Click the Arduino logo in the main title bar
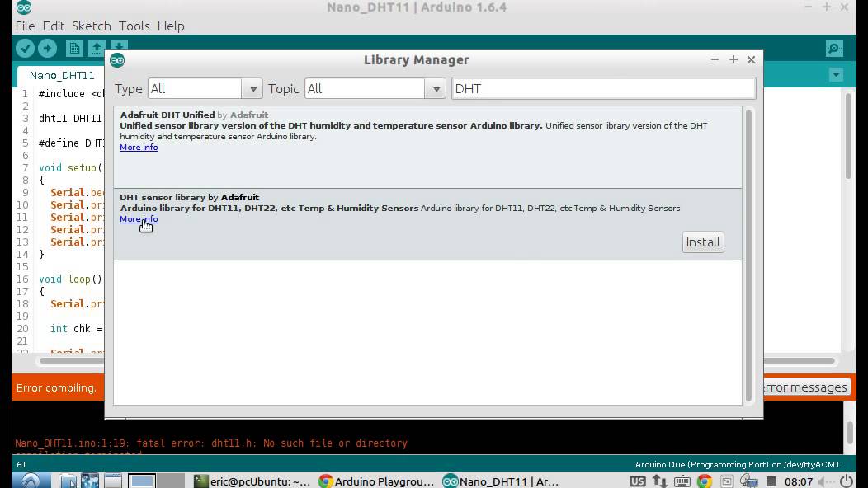The width and height of the screenshot is (868, 488). pos(24,7)
